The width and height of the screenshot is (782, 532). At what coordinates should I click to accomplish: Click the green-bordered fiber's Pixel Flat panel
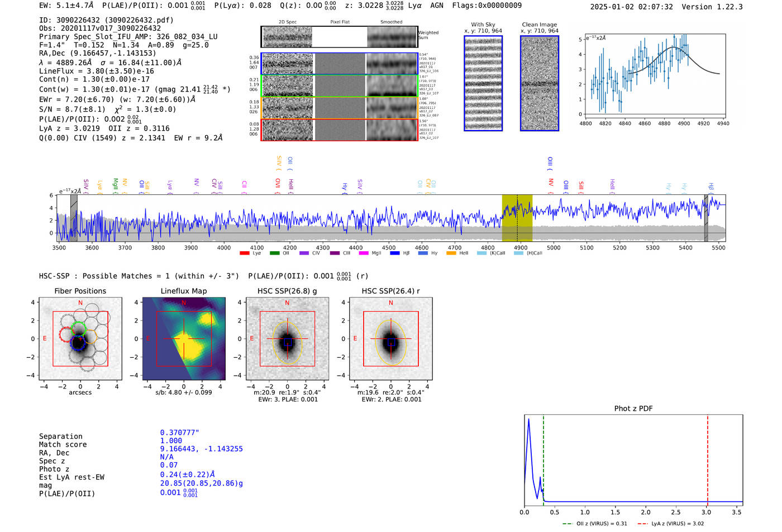(340, 86)
